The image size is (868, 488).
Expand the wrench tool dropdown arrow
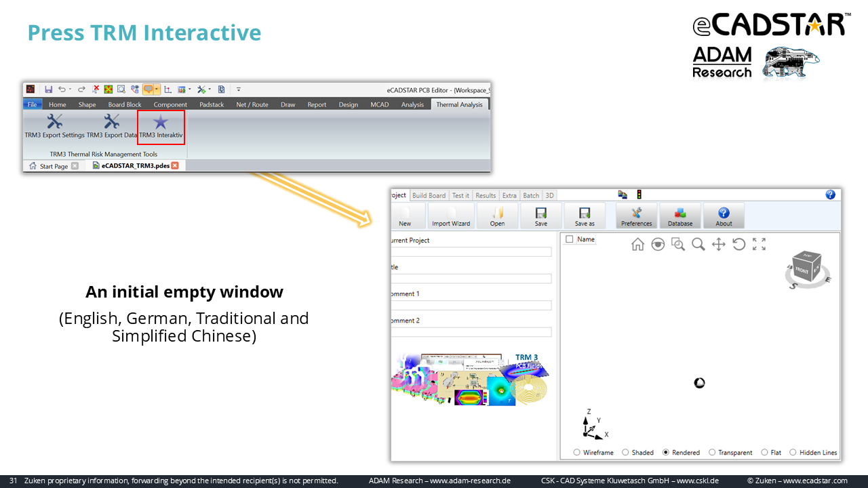(x=210, y=89)
